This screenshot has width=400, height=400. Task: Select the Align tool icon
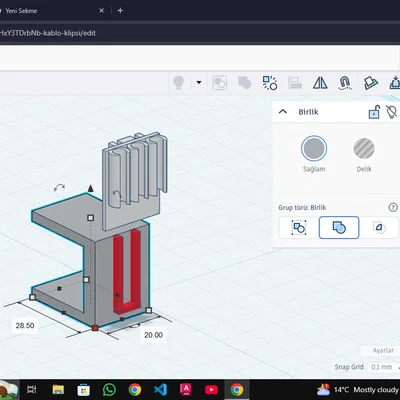[295, 83]
